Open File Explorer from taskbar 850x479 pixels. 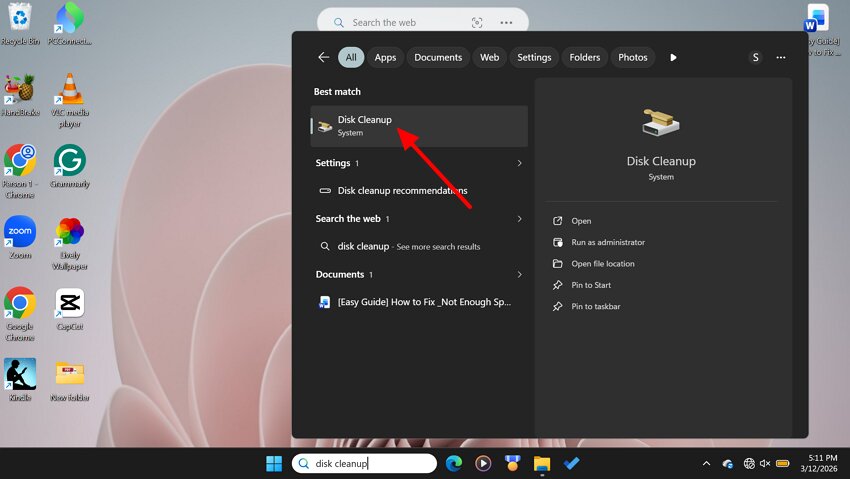point(542,464)
